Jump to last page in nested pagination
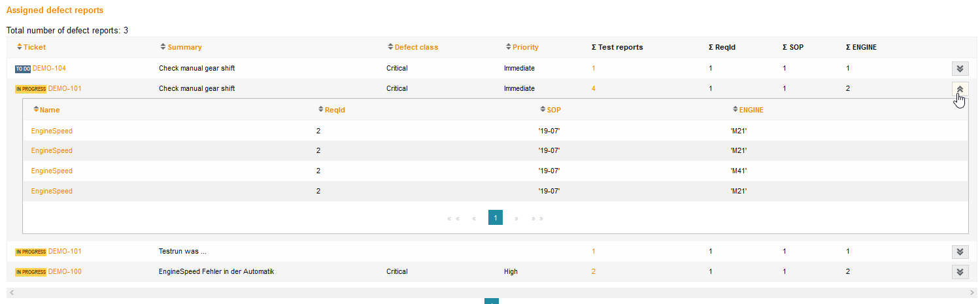980x304 pixels. pyautogui.click(x=537, y=218)
